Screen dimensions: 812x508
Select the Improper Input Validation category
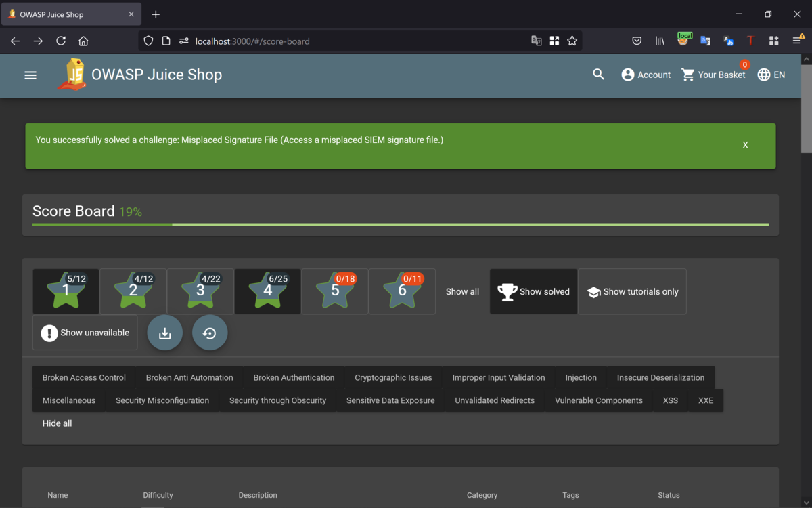499,378
